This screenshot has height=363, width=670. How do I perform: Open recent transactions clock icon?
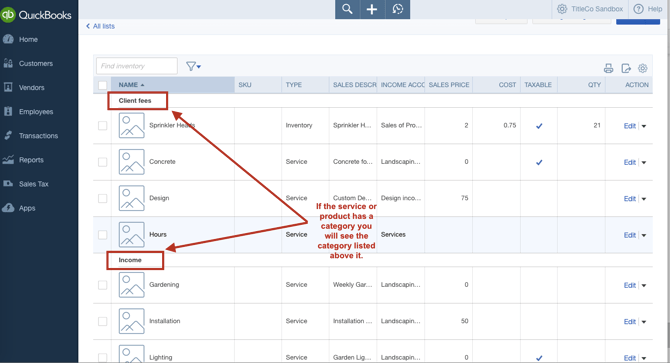click(x=398, y=9)
